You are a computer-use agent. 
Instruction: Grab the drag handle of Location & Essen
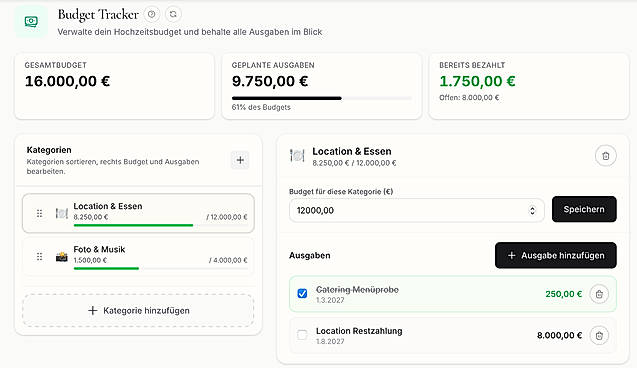(x=39, y=213)
